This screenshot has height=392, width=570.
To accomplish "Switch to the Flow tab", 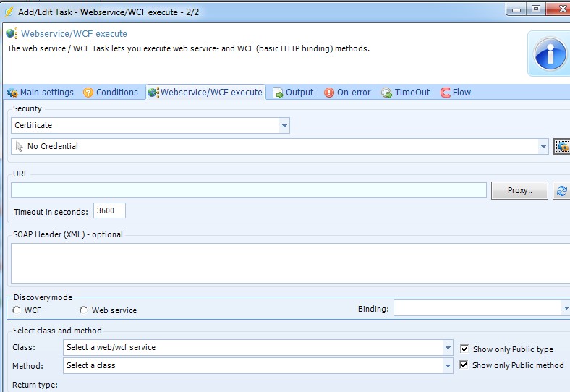I will pos(456,93).
